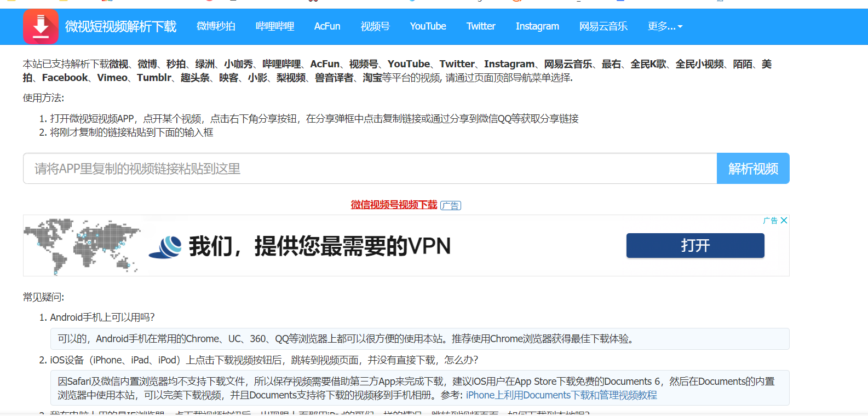Viewport: 868px width, 416px height.
Task: Switch to the YouTube downloader page
Action: pos(428,26)
